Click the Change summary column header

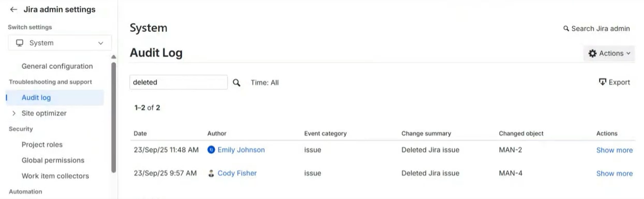point(426,133)
